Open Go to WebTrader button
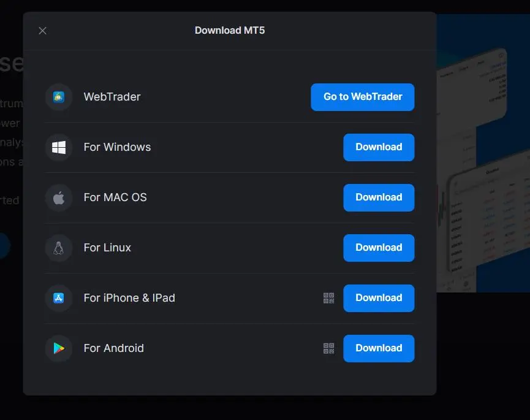 [362, 97]
